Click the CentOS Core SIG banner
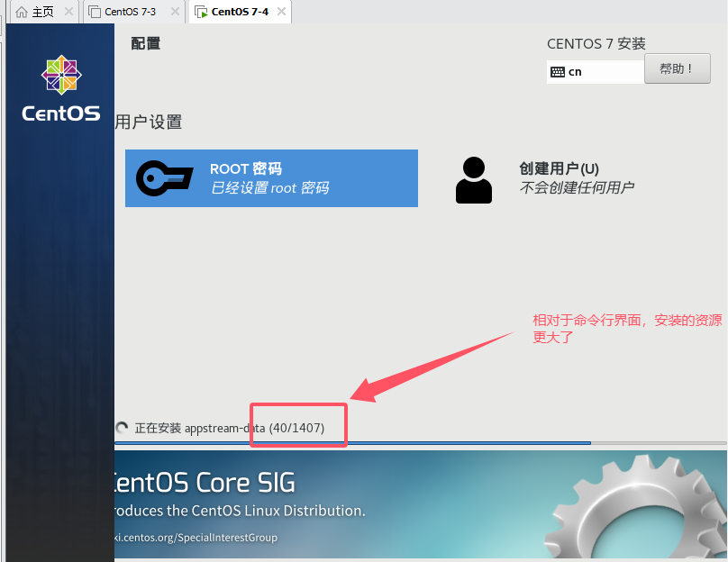728x562 pixels. [x=421, y=504]
